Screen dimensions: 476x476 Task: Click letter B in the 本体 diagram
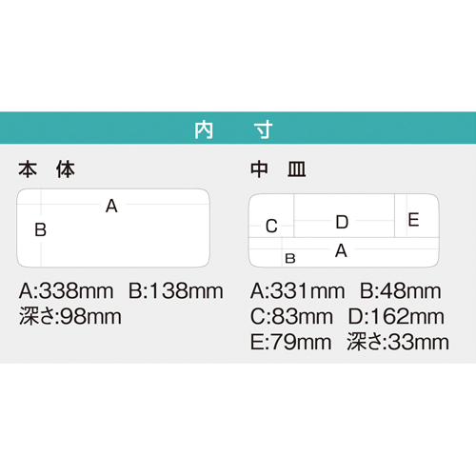tap(40, 229)
